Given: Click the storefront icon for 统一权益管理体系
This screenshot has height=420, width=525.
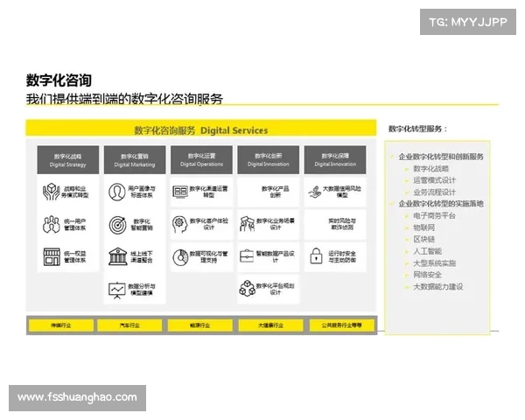Looking at the screenshot, I should pyautogui.click(x=52, y=256).
